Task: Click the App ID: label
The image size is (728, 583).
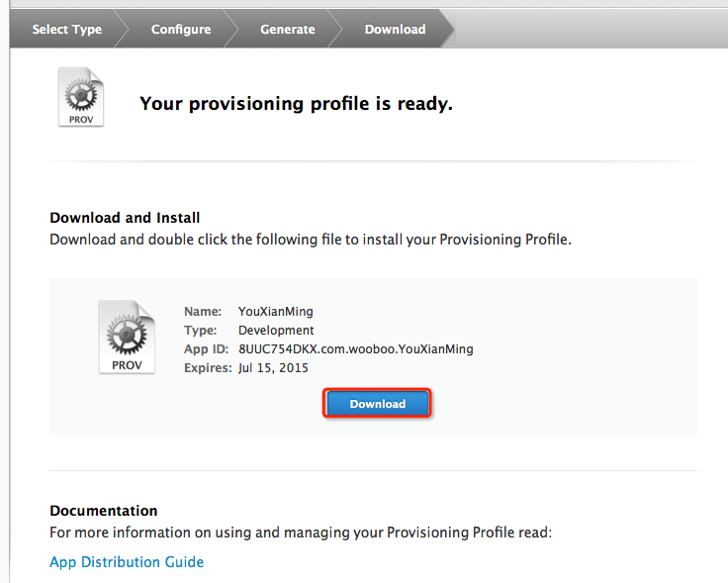Action: coord(206,348)
